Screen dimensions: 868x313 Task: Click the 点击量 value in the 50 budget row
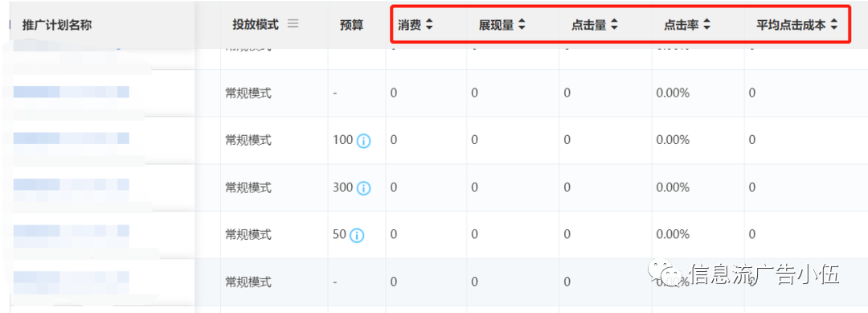567,235
